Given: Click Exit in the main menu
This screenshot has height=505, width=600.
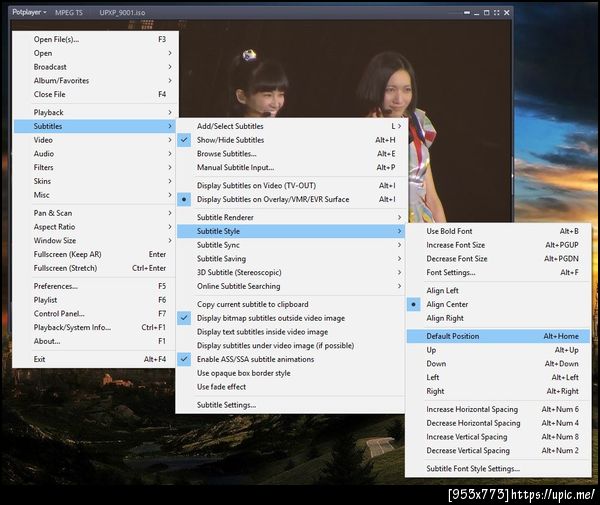Looking at the screenshot, I should [95, 359].
